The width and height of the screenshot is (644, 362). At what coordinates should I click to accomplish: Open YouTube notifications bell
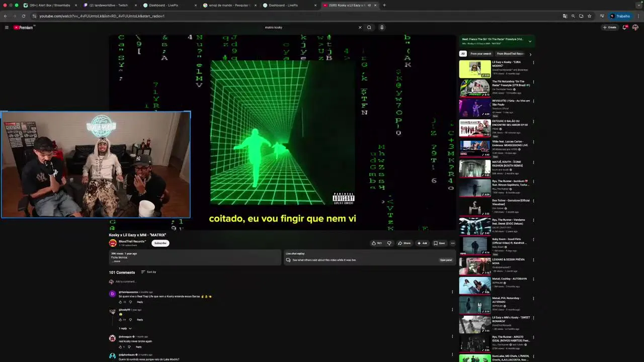[x=625, y=27]
